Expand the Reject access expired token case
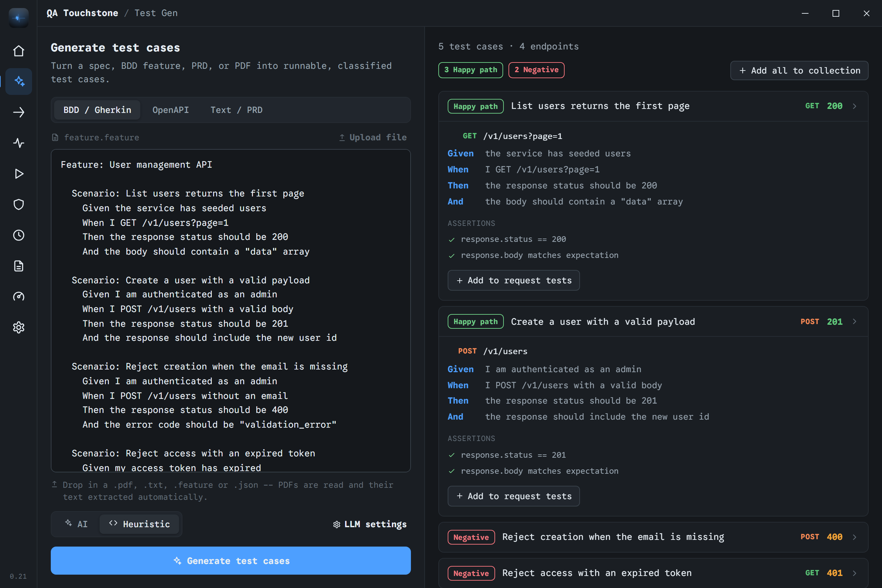This screenshot has width=882, height=588. pyautogui.click(x=855, y=573)
